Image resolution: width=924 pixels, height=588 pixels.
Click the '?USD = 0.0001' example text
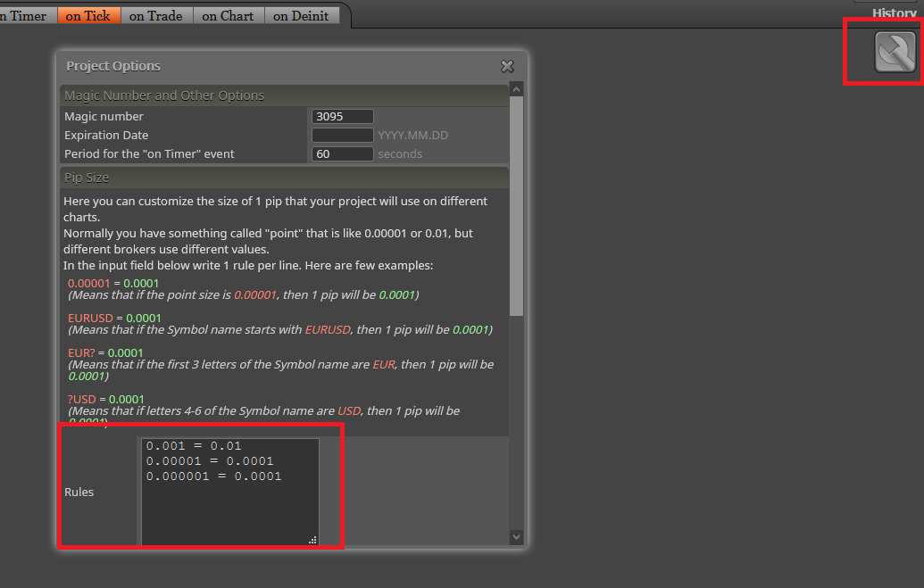[x=106, y=400]
